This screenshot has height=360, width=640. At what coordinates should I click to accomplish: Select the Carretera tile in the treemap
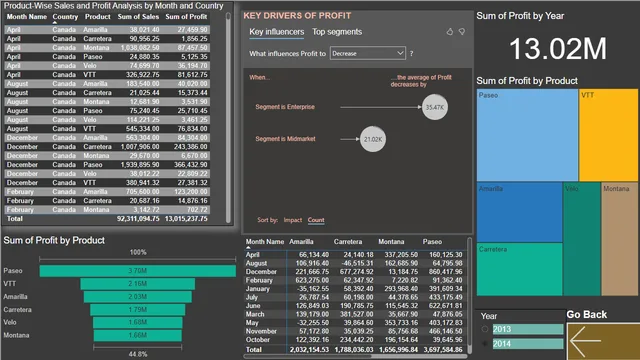(x=520, y=269)
